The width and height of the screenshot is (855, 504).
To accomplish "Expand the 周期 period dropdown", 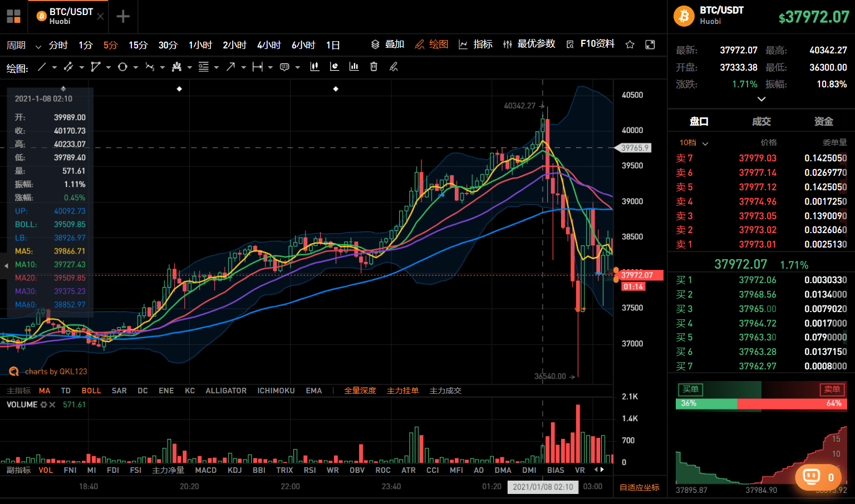I will [24, 45].
